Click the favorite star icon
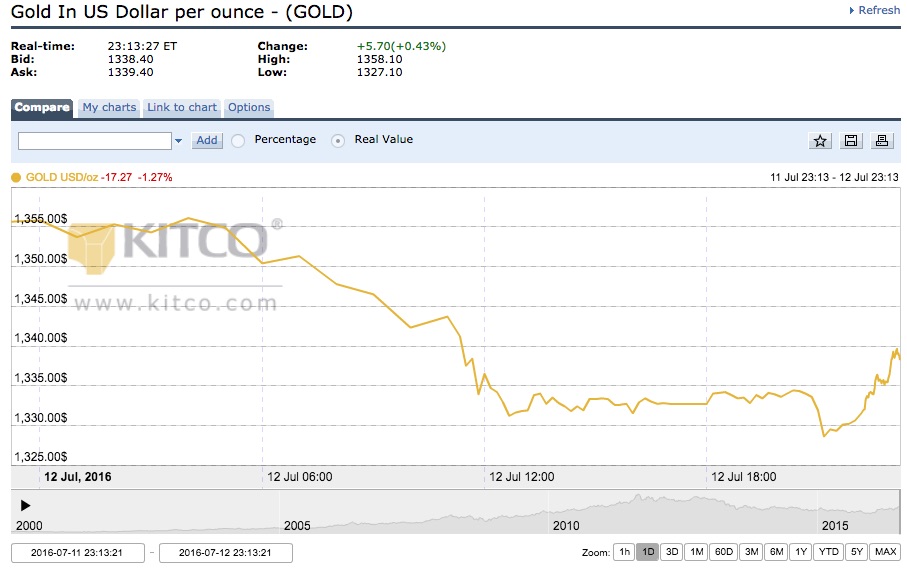The height and width of the screenshot is (571, 907). pyautogui.click(x=820, y=141)
